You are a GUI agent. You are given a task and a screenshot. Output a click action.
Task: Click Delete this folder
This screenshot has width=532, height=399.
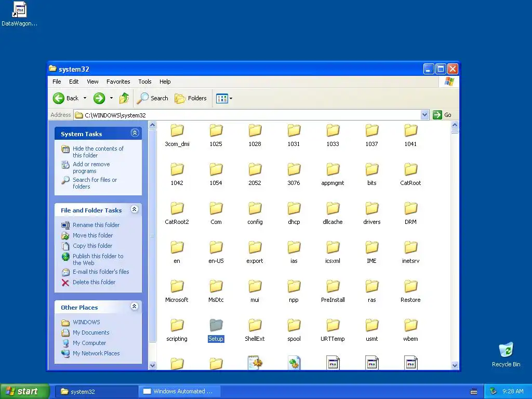(x=94, y=282)
